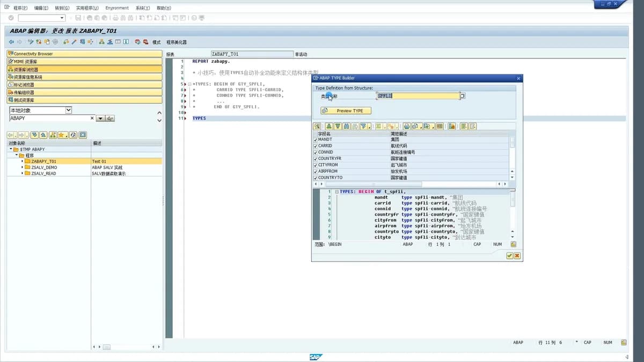Click the print icon in TYPE Builder toolbar
The image size is (644, 362).
click(x=407, y=126)
